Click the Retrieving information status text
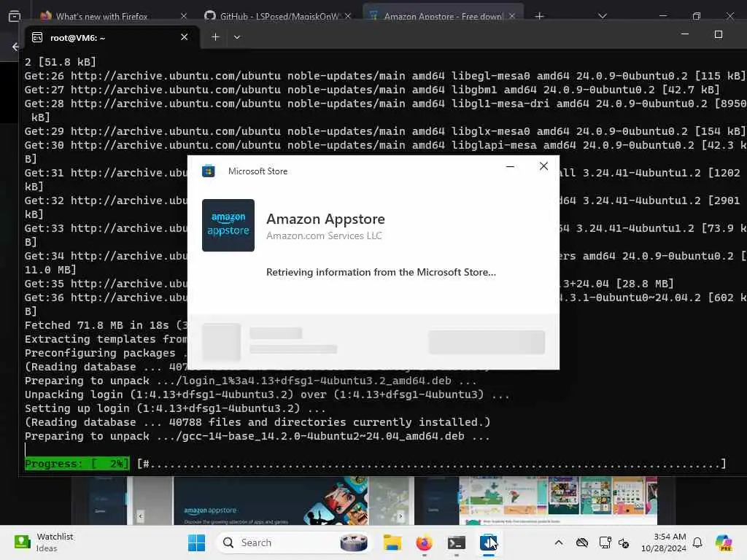This screenshot has width=747, height=560. pos(381,272)
